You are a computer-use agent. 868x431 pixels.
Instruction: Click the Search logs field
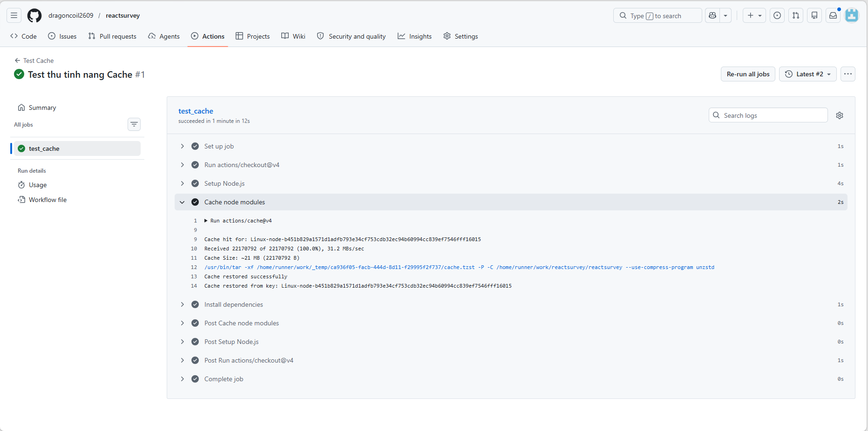coord(768,115)
